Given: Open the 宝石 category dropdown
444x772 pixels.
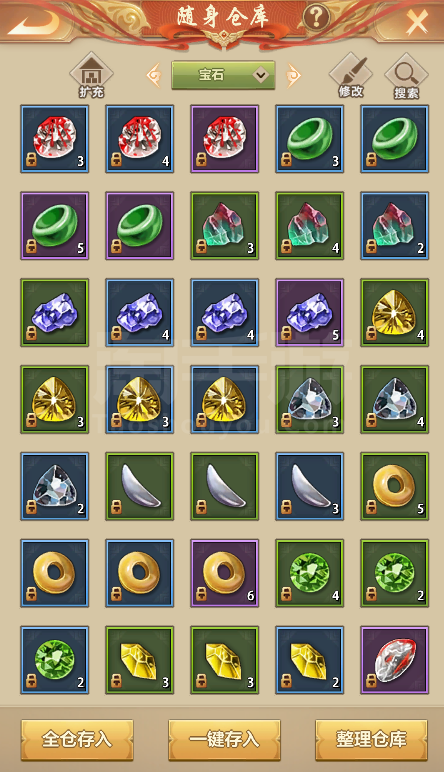Looking at the screenshot, I should (223, 75).
